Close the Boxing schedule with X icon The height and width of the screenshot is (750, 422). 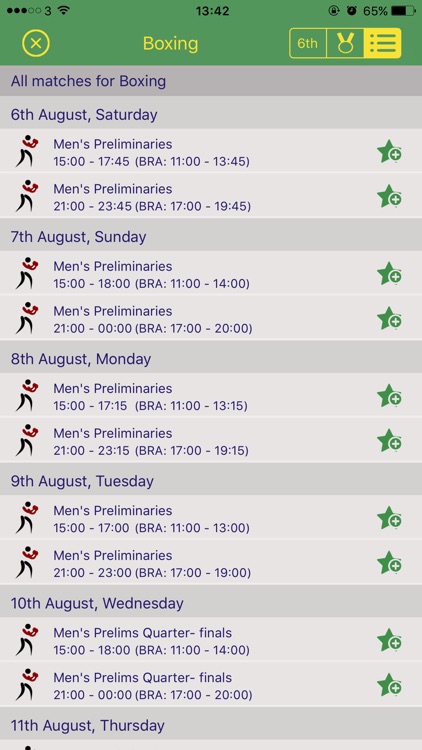pyautogui.click(x=36, y=44)
